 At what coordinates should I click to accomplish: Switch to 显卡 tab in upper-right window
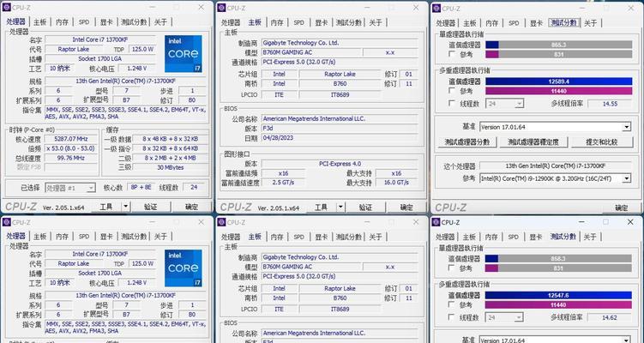tap(537, 23)
